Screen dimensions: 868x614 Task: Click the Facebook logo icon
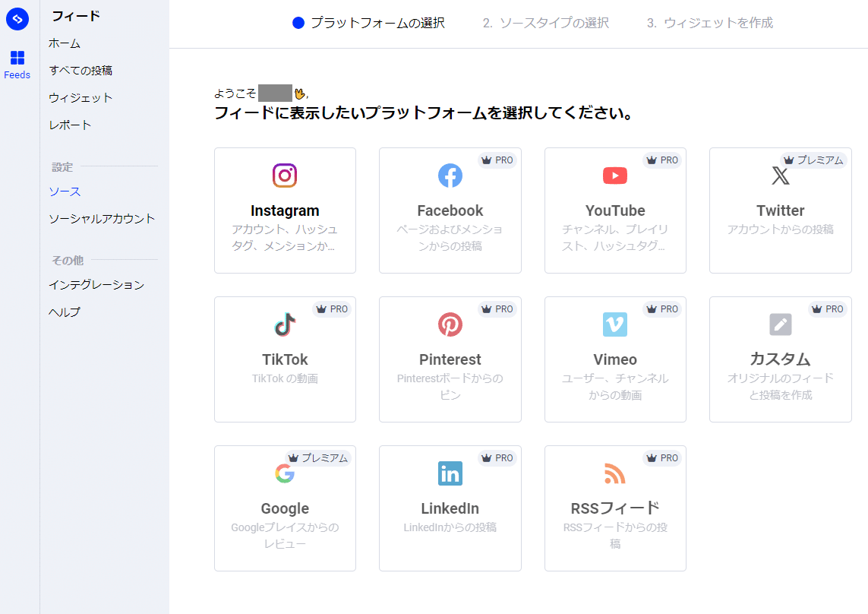tap(450, 176)
